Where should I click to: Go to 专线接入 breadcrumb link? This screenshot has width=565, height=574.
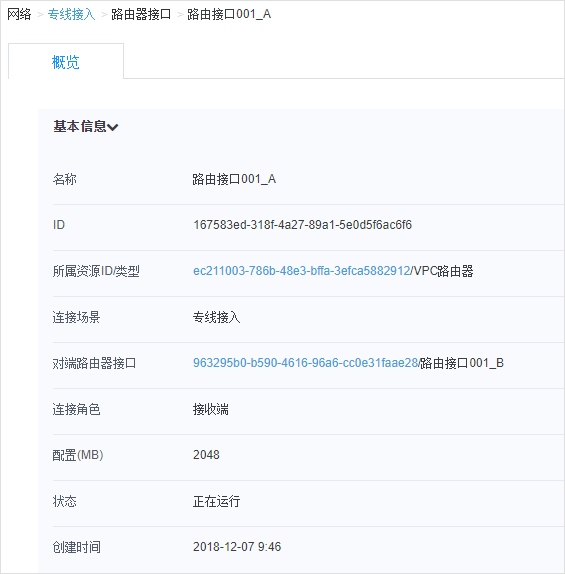tap(71, 14)
